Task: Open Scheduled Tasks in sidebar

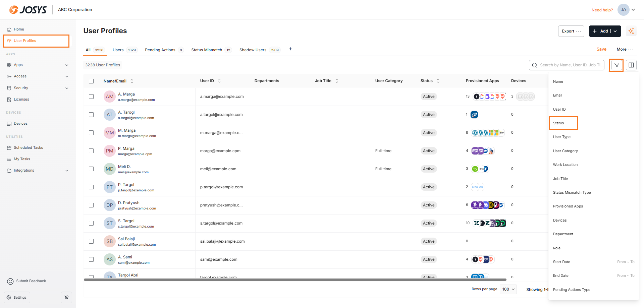Action: click(x=28, y=147)
